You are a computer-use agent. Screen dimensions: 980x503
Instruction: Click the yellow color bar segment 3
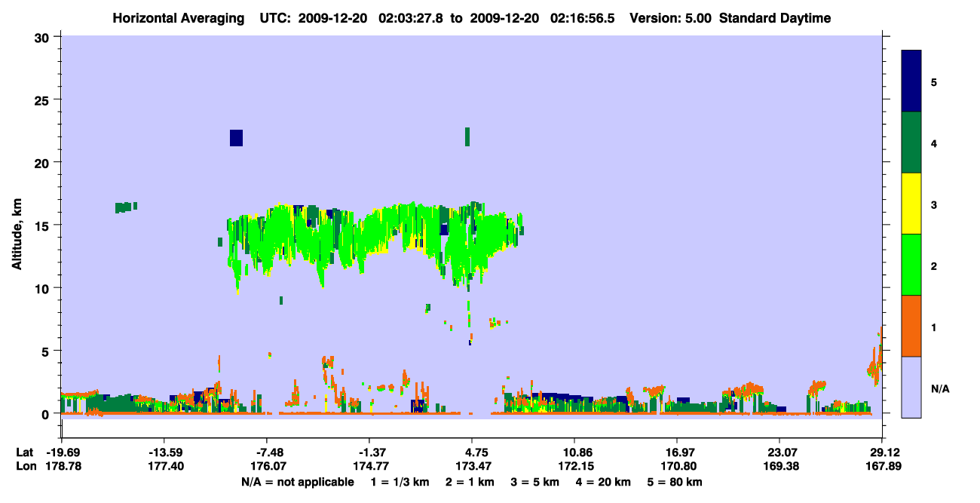pos(911,204)
